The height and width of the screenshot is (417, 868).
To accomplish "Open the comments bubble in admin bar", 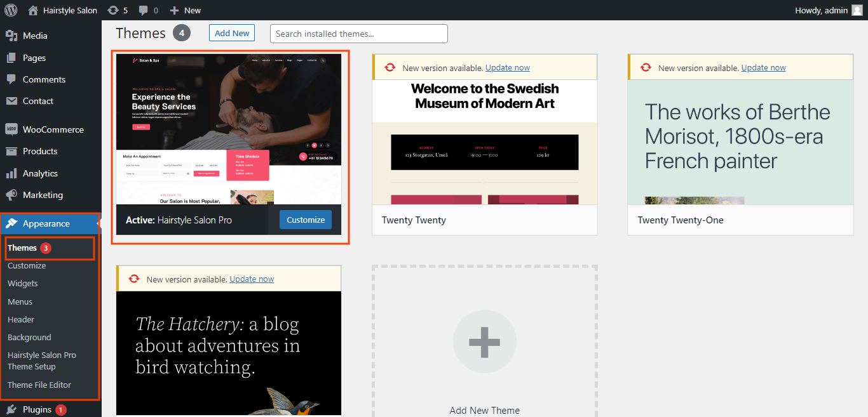I will pyautogui.click(x=144, y=10).
